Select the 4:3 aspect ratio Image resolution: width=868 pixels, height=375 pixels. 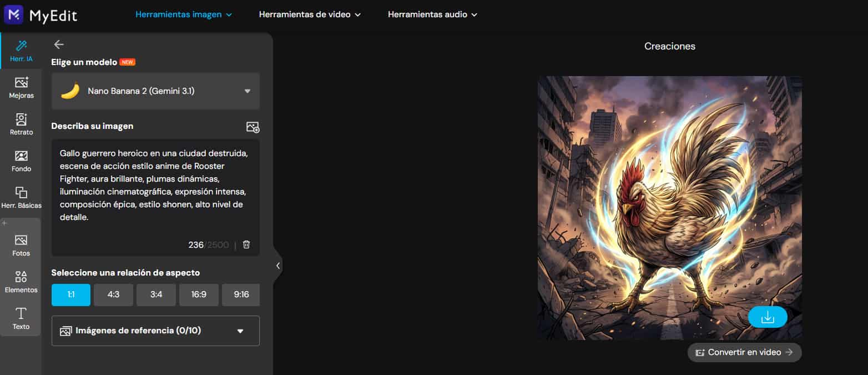coord(113,294)
